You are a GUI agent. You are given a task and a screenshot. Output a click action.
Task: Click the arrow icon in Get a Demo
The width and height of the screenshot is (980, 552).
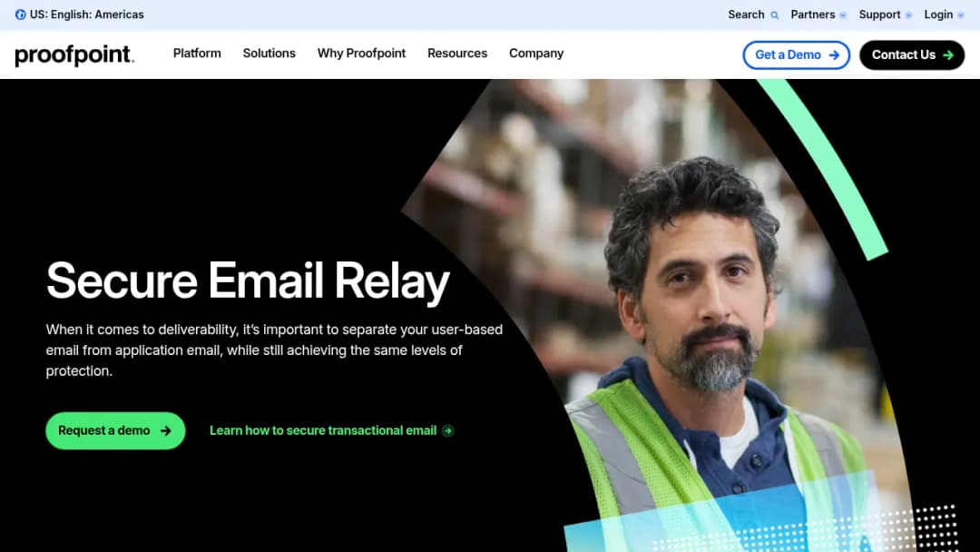coord(834,55)
